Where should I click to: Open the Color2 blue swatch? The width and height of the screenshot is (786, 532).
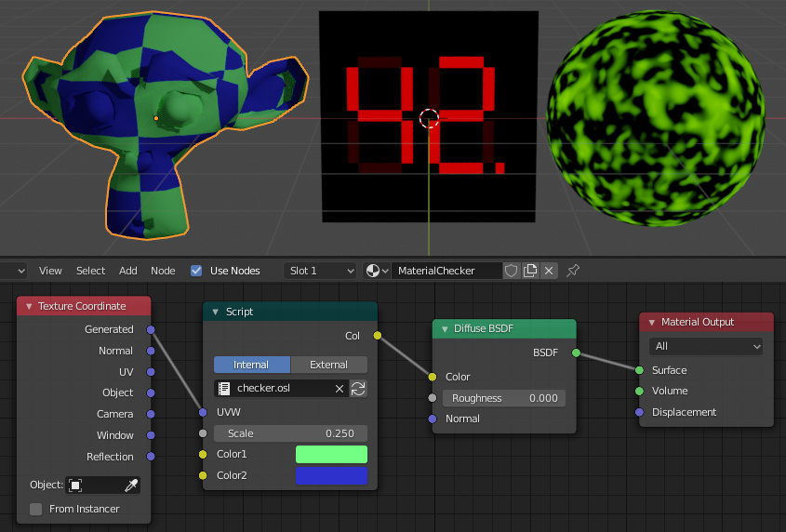(331, 476)
